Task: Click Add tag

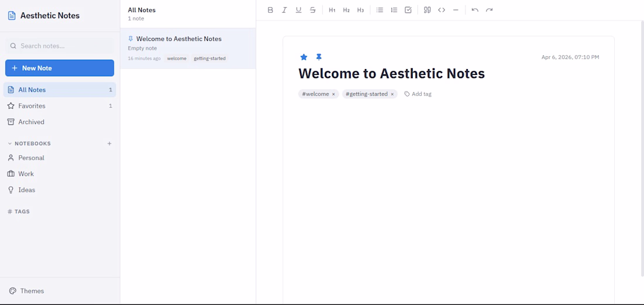Action: (x=417, y=94)
